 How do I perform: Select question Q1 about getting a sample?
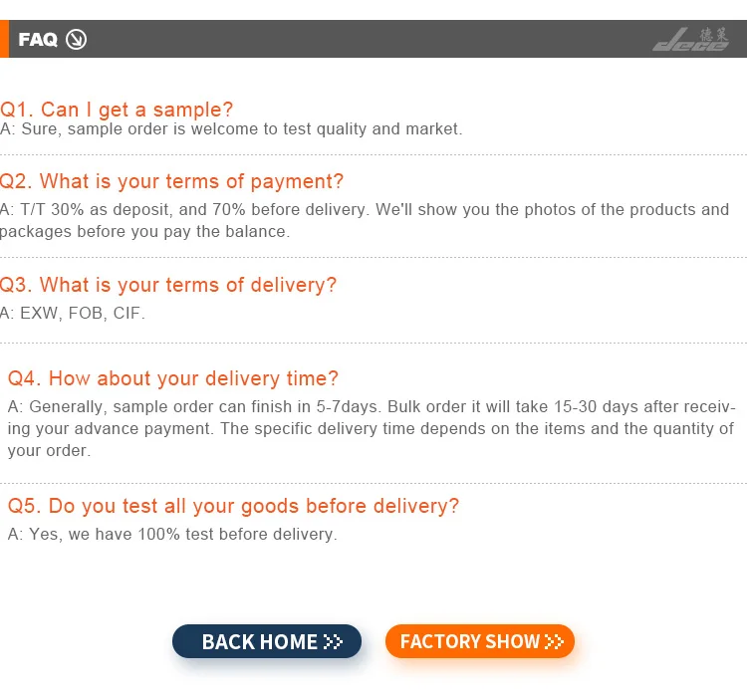tap(117, 110)
